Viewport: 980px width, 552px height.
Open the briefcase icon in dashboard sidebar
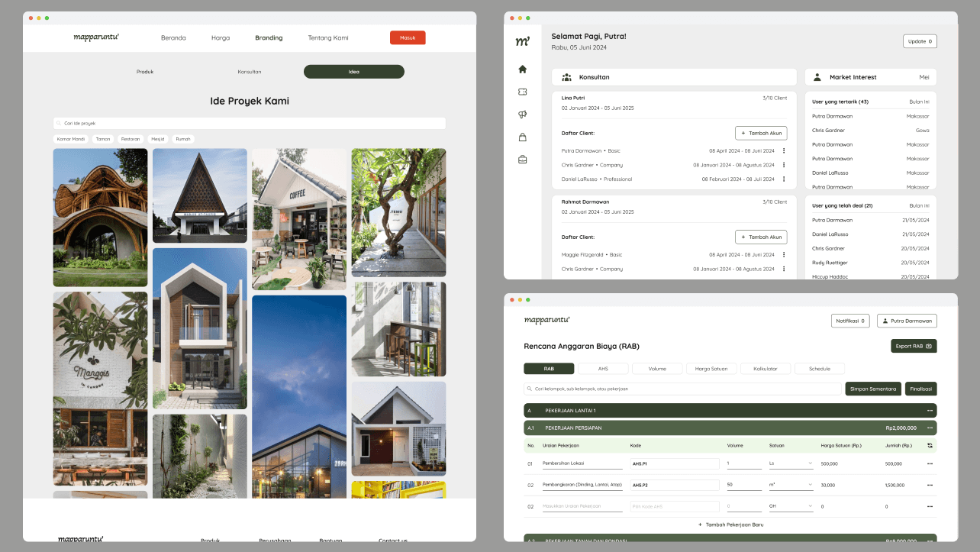click(x=522, y=160)
